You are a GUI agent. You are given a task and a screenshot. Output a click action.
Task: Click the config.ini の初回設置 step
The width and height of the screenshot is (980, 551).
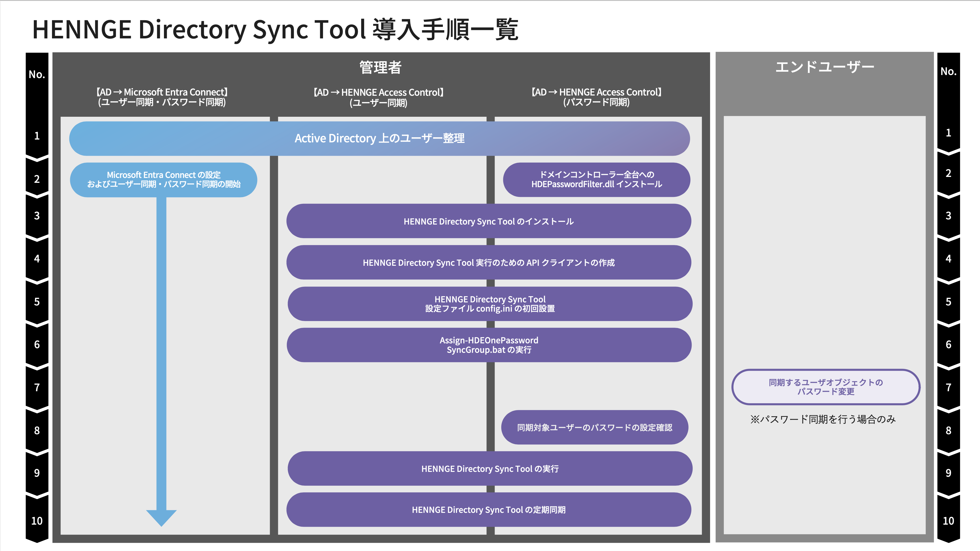[490, 304]
